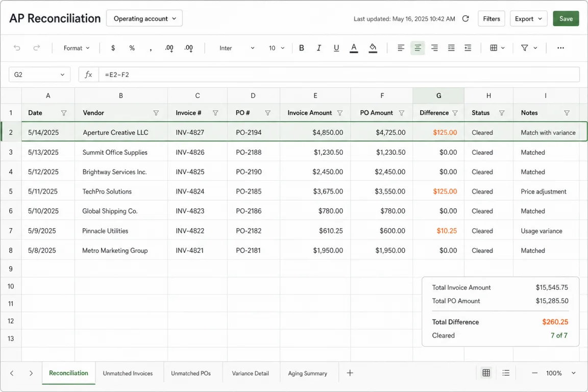Justify text alignment

pos(451,48)
